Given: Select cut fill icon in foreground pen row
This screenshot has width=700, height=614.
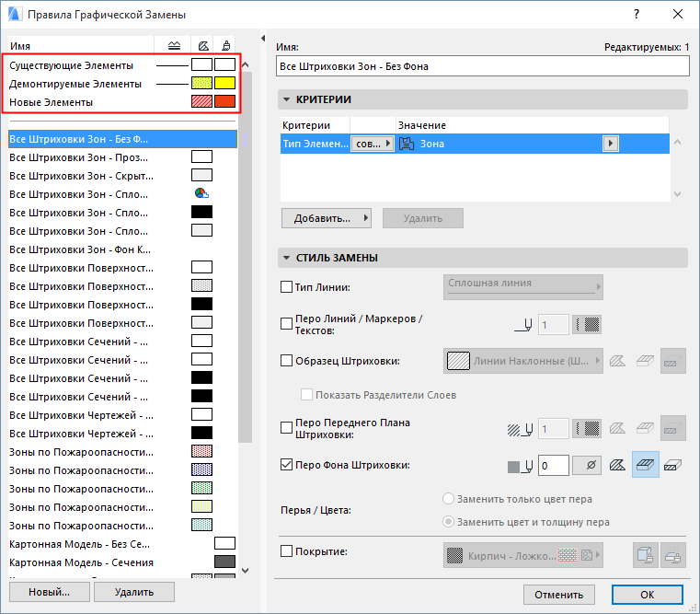Looking at the screenshot, I should [672, 429].
